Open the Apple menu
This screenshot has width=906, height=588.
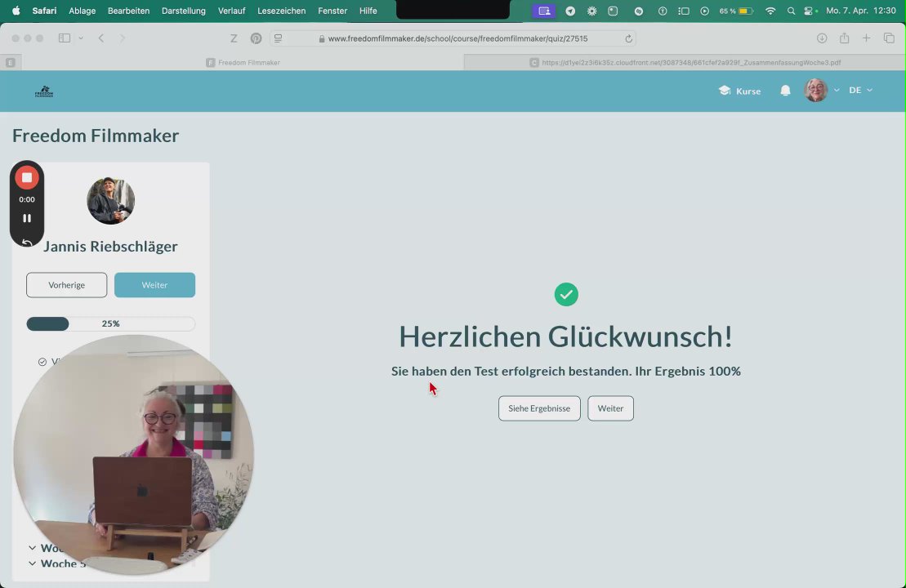pyautogui.click(x=16, y=11)
